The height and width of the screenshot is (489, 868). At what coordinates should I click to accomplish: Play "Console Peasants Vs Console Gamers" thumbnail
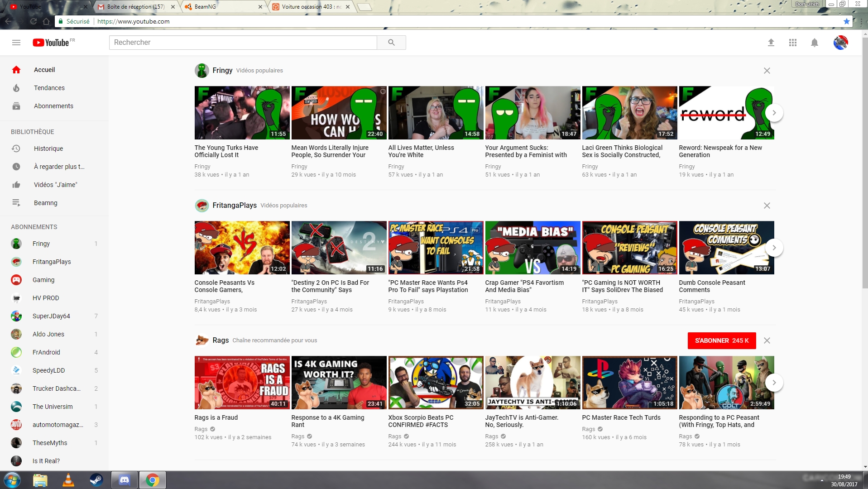point(242,248)
